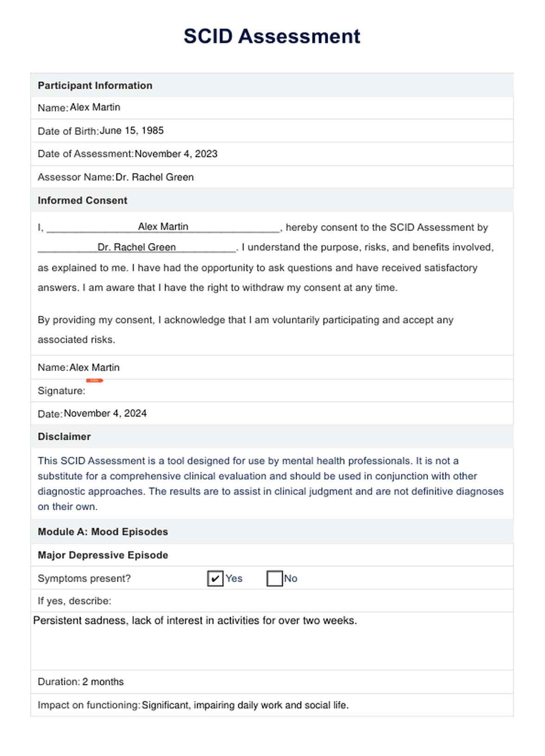Click the consent blank containing Alex Martin
This screenshot has height=756, width=545.
tap(163, 227)
